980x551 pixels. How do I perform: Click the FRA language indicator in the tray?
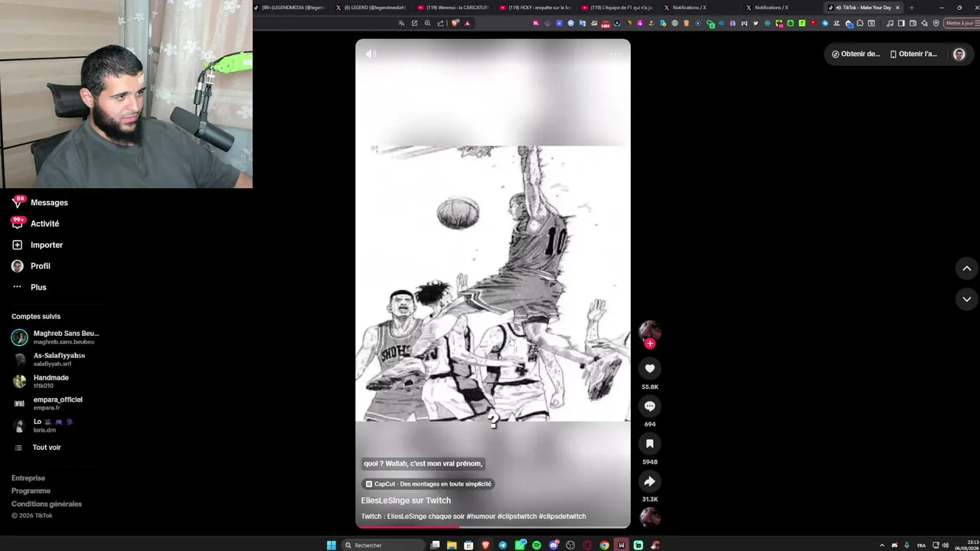(923, 545)
